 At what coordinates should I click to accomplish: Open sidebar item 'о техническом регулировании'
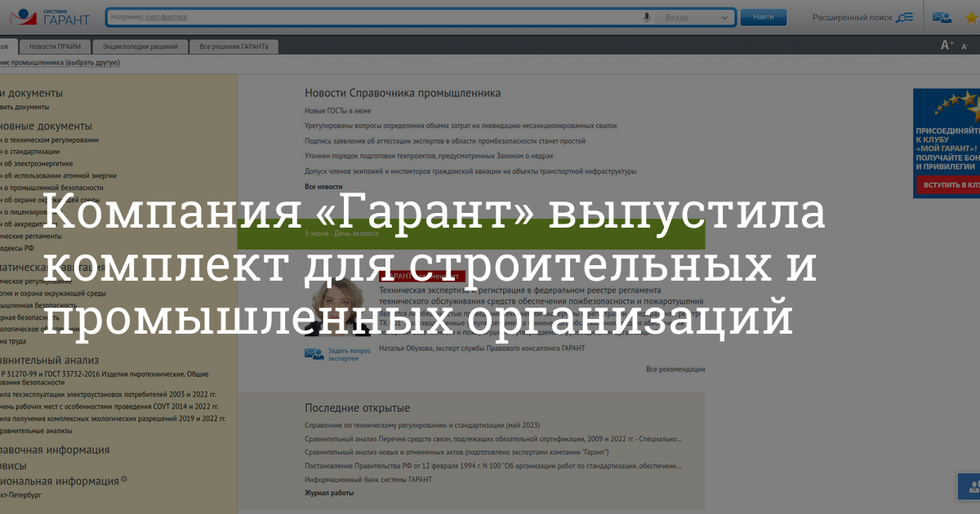tap(50, 140)
